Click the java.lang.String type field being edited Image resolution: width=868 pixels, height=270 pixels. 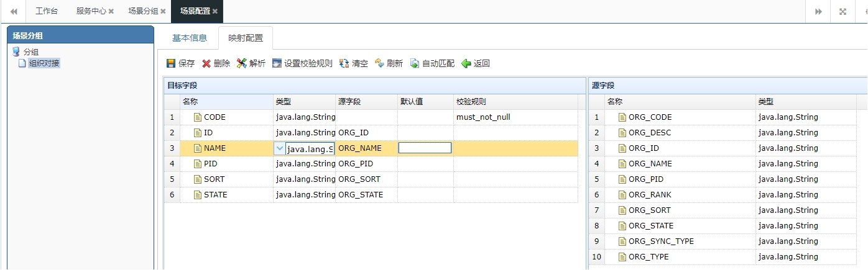310,149
